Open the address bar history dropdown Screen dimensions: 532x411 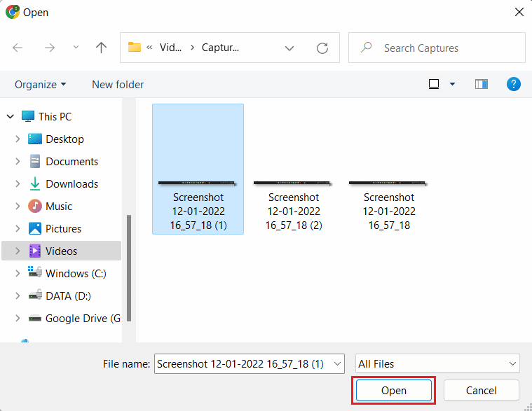click(289, 48)
